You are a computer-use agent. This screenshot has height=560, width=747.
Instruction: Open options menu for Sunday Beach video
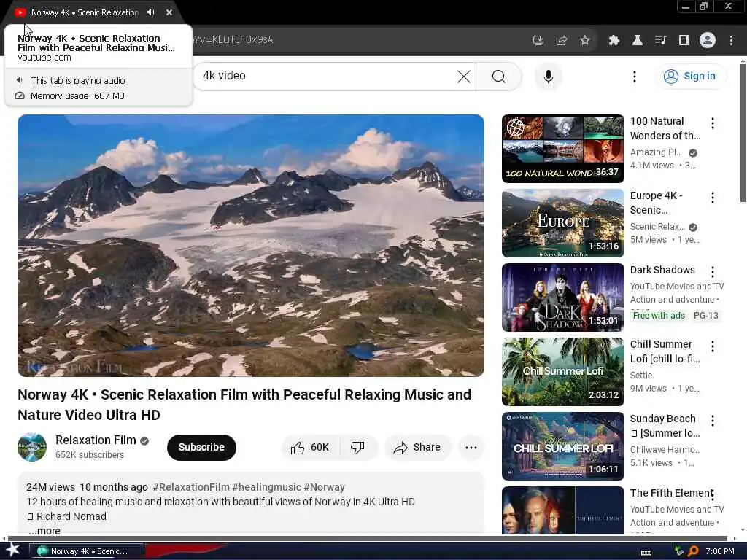(712, 421)
